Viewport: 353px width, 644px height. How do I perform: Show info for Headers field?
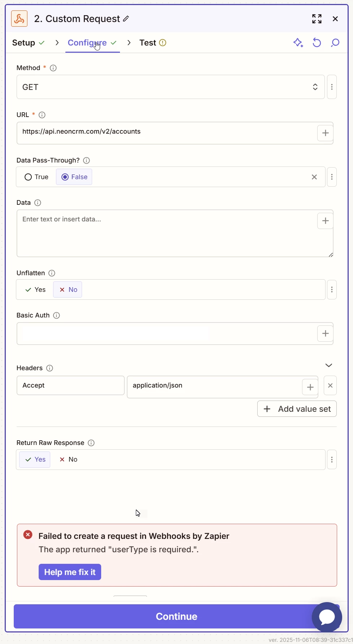(x=50, y=368)
